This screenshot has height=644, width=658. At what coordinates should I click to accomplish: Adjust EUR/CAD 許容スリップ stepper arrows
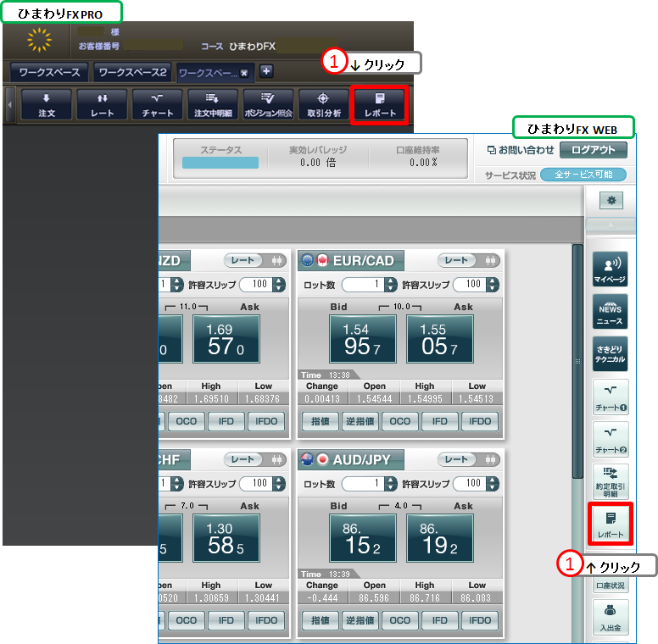pos(493,285)
